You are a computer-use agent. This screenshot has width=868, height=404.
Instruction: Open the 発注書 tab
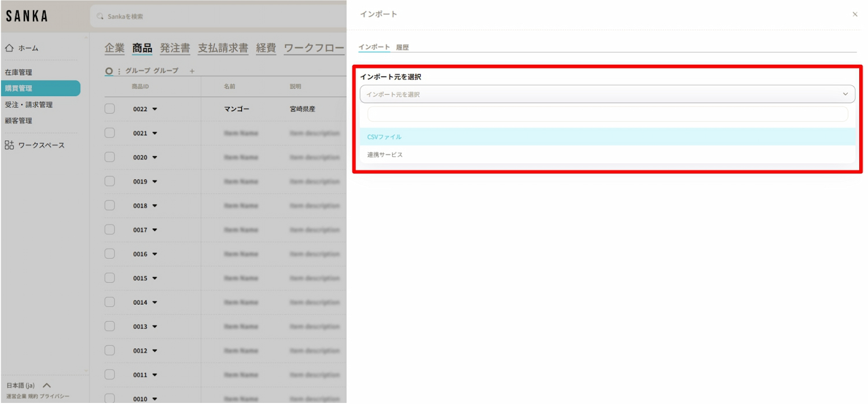(x=175, y=48)
